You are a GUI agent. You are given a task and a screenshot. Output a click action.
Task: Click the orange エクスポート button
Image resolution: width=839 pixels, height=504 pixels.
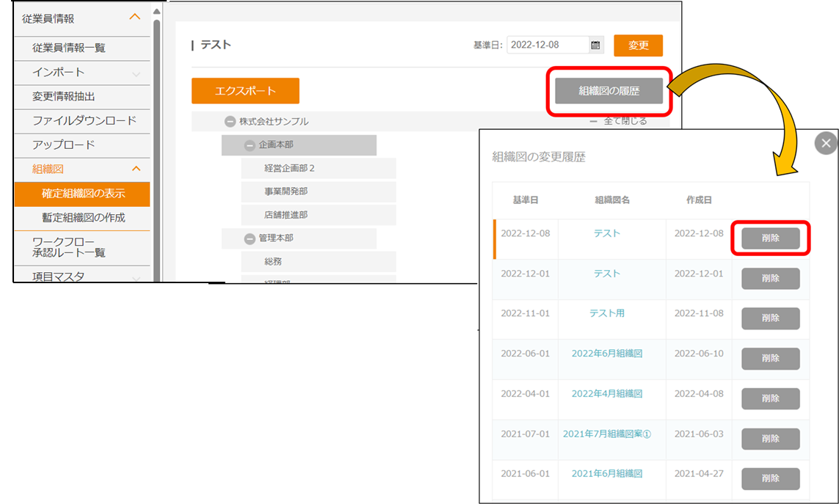click(245, 91)
